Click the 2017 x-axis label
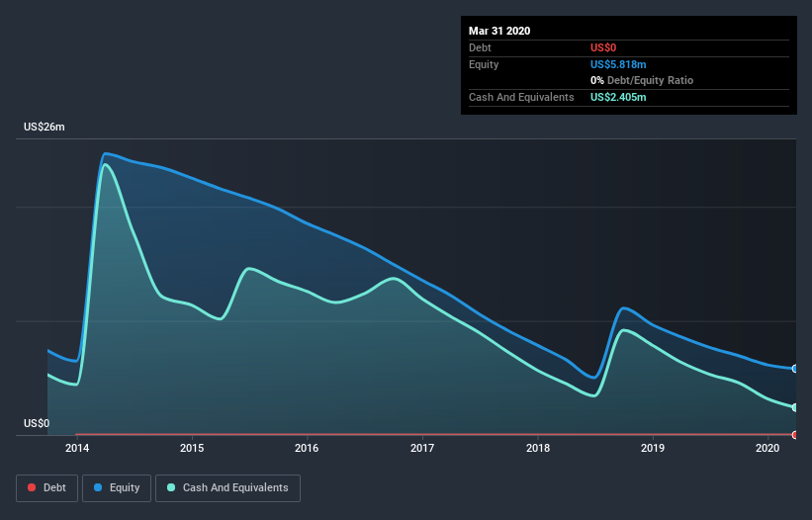The image size is (812, 520). 422,448
